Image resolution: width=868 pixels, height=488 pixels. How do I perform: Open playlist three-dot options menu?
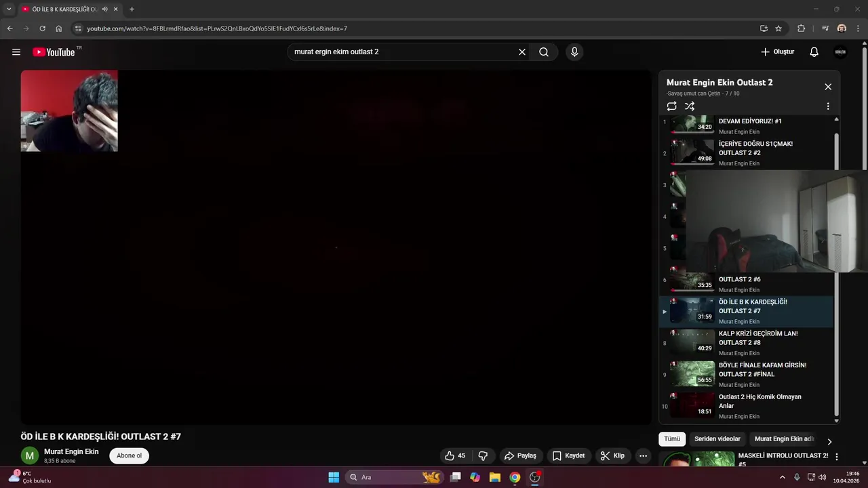click(828, 106)
